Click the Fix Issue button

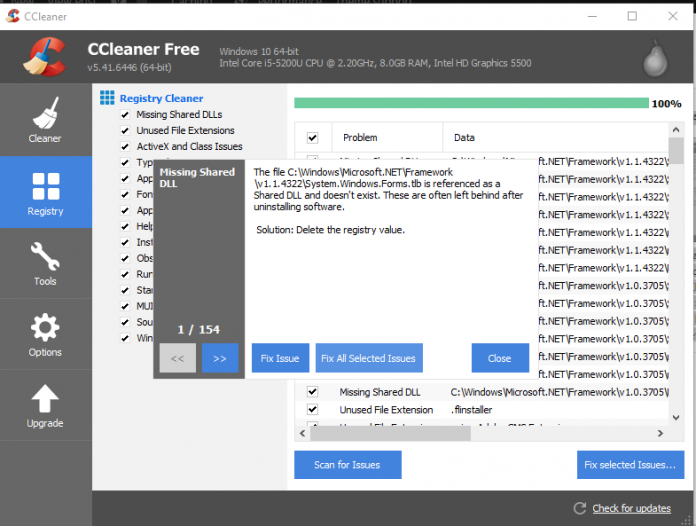[x=280, y=358]
